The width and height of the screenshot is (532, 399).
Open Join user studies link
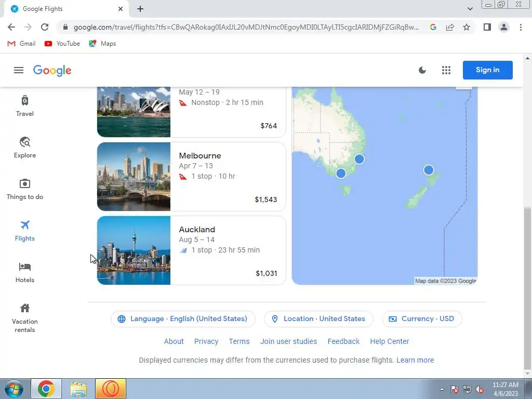point(288,341)
